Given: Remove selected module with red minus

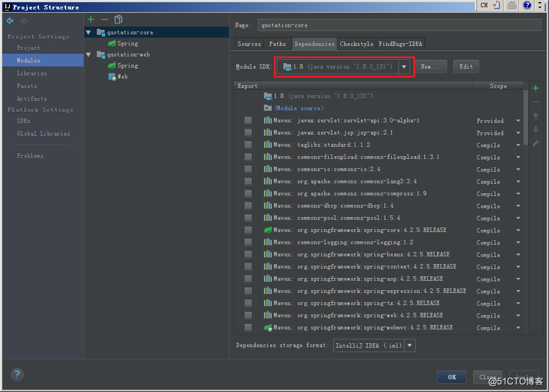Looking at the screenshot, I should pos(105,19).
